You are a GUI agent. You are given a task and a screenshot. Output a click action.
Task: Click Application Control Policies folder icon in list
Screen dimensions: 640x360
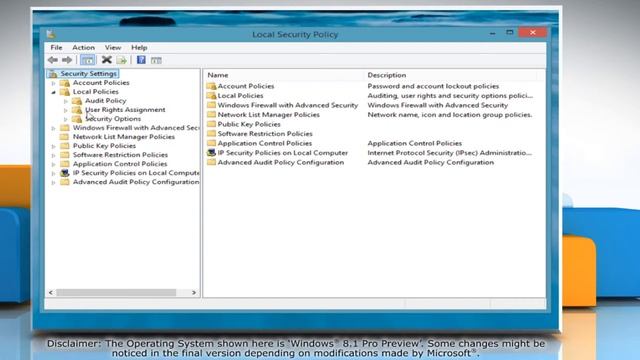pyautogui.click(x=211, y=143)
